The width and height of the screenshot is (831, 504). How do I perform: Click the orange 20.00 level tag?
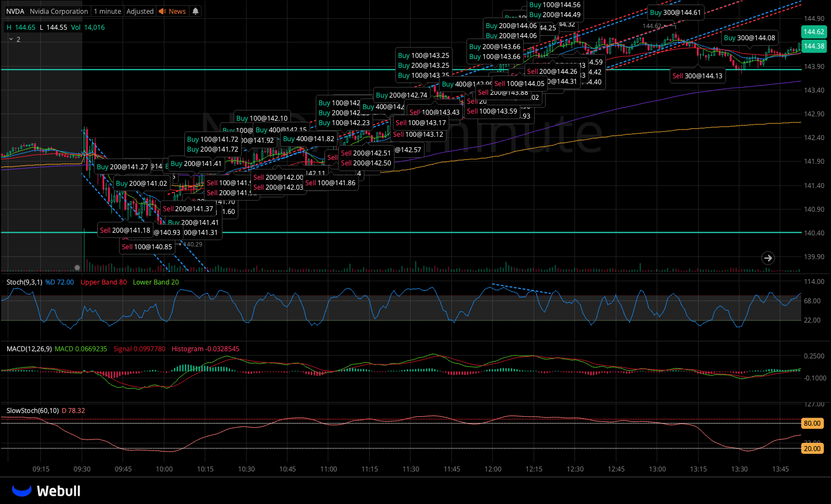click(x=812, y=449)
